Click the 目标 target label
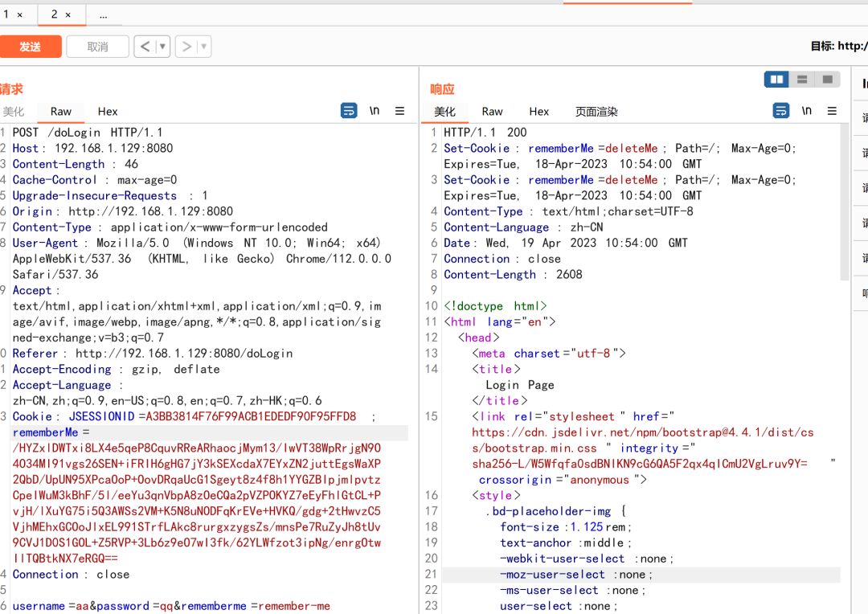868x614 pixels. pyautogui.click(x=823, y=47)
